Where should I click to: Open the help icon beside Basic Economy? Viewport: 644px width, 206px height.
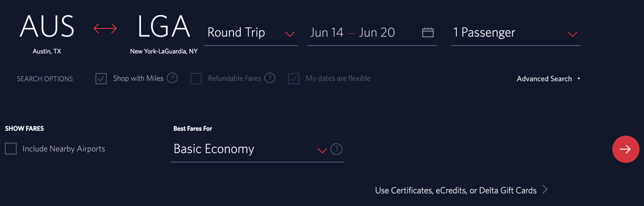[x=336, y=149]
